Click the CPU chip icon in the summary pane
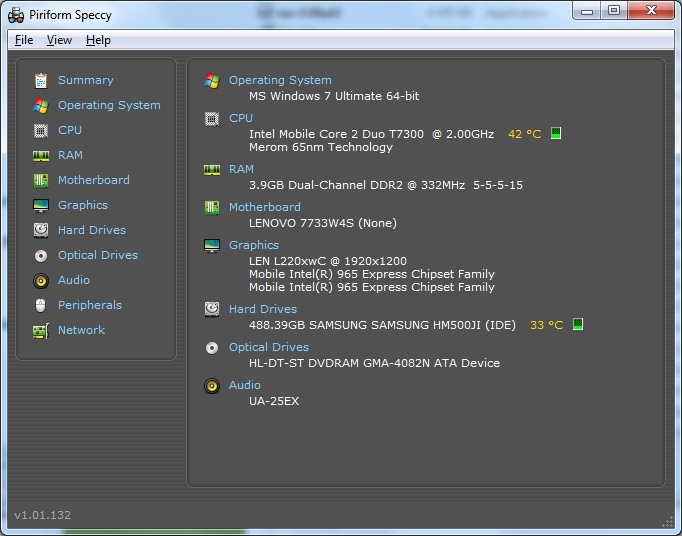 (x=212, y=119)
